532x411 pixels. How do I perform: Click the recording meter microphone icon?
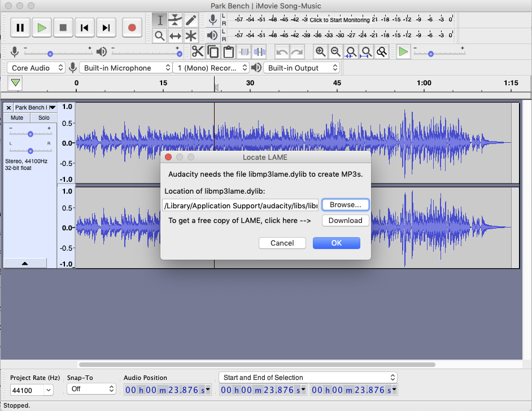click(x=213, y=20)
